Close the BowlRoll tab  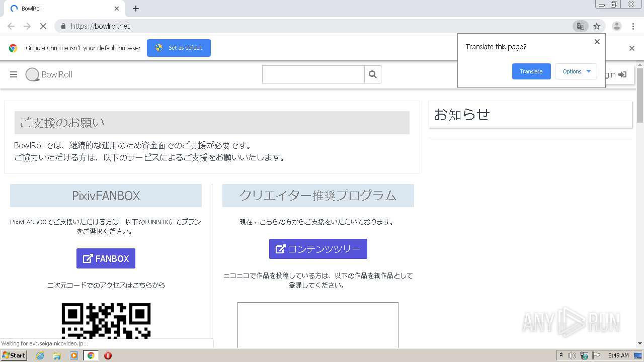pos(117,9)
